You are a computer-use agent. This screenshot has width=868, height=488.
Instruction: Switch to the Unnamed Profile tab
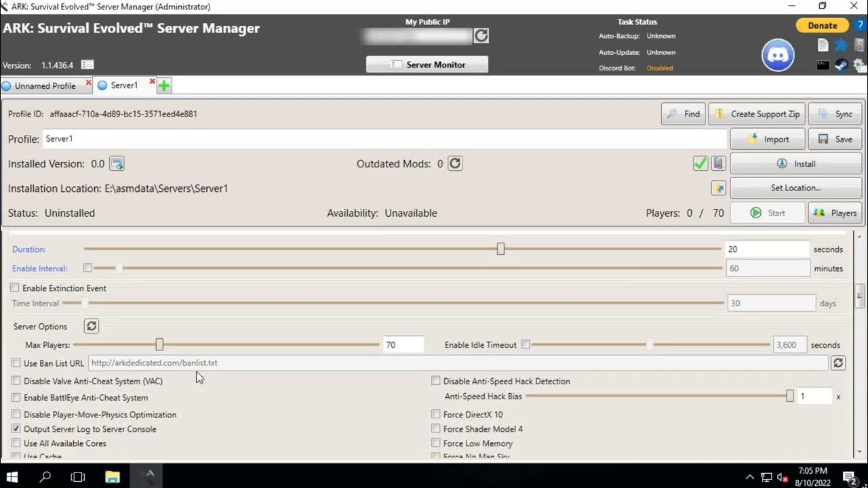(45, 86)
